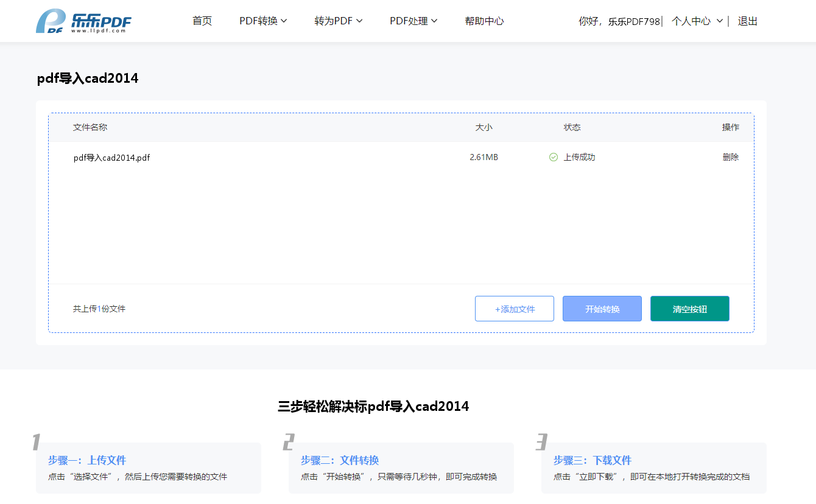Click the 上传成功 status text
The height and width of the screenshot is (504, 816).
[579, 157]
